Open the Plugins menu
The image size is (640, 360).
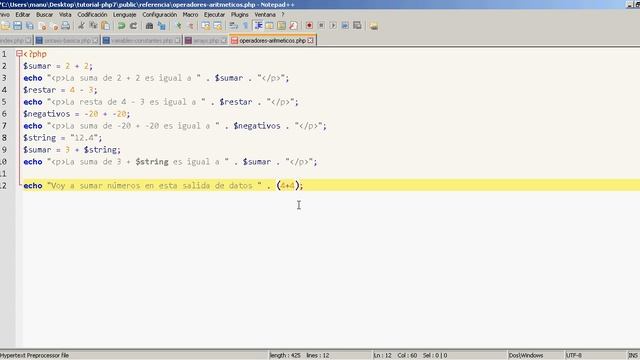pyautogui.click(x=240, y=15)
